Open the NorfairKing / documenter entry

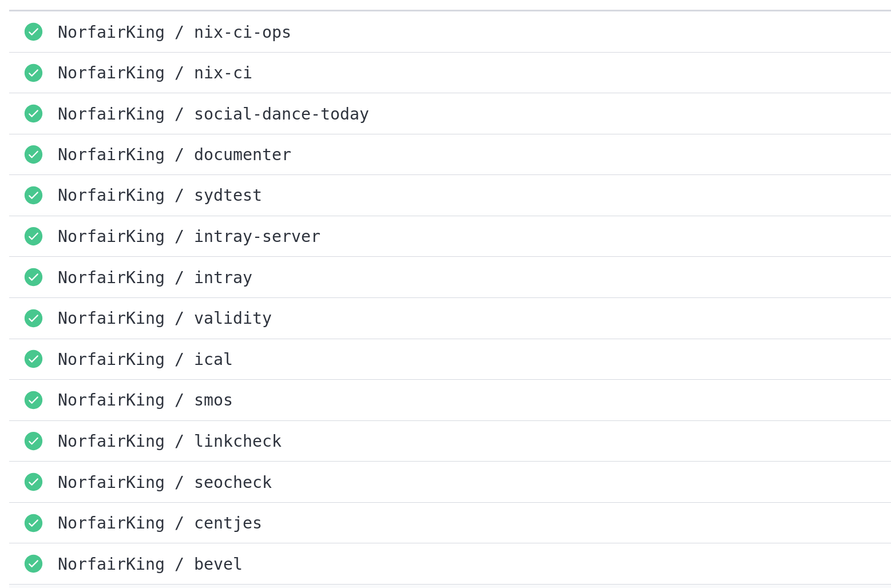point(174,154)
